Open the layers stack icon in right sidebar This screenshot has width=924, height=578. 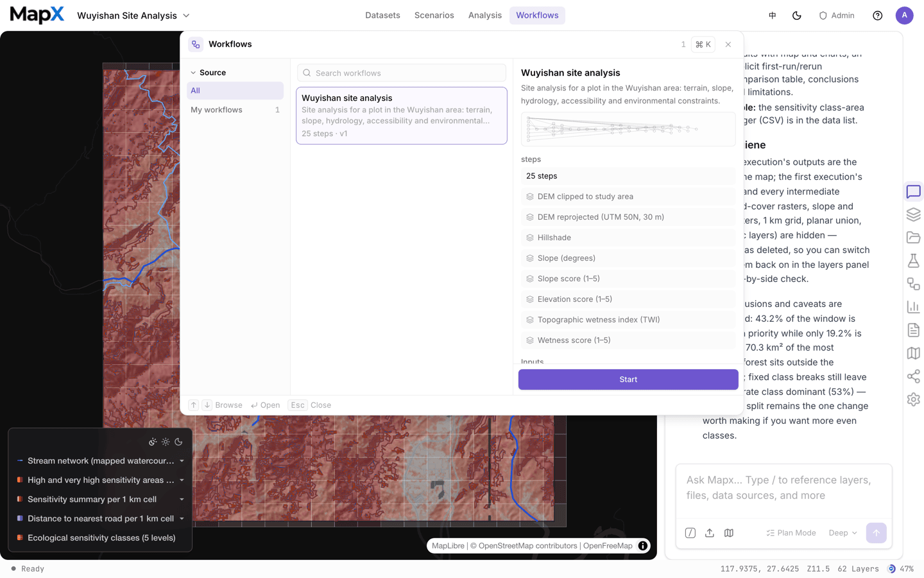[913, 215]
